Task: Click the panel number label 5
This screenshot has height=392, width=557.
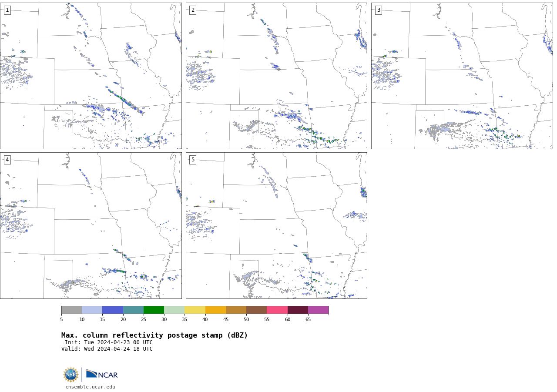Action: [193, 160]
